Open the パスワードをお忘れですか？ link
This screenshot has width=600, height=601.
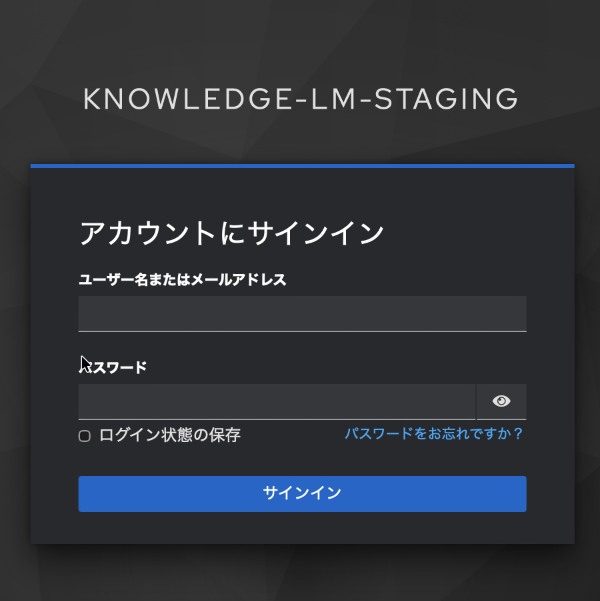pyautogui.click(x=434, y=434)
